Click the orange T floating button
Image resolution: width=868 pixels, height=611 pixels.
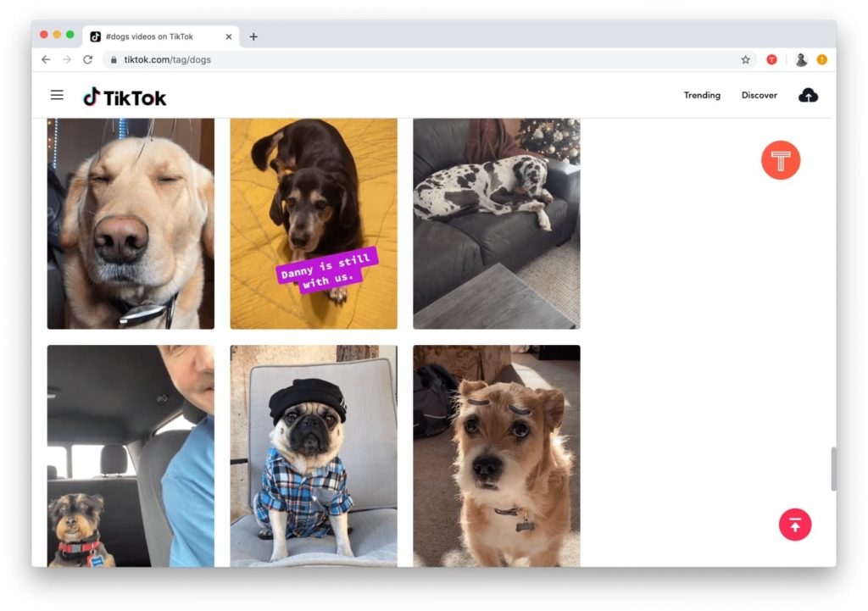[781, 160]
